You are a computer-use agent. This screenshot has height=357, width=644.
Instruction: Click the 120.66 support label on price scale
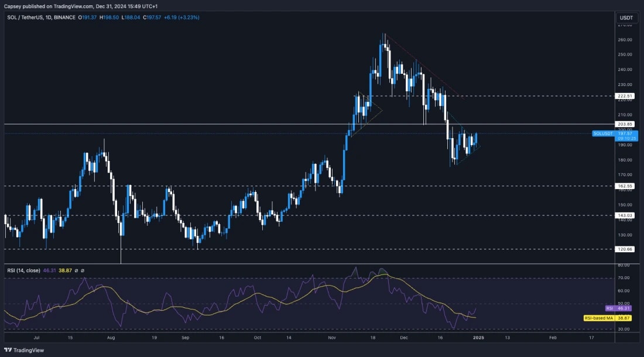[624, 248]
